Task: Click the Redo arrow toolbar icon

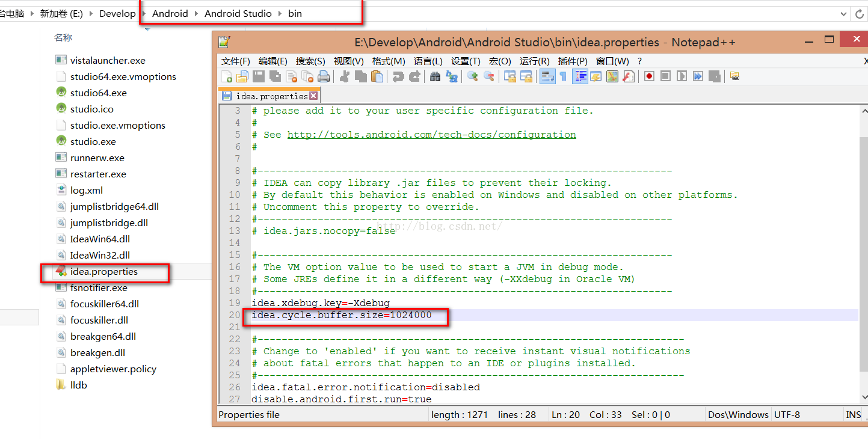Action: [414, 76]
